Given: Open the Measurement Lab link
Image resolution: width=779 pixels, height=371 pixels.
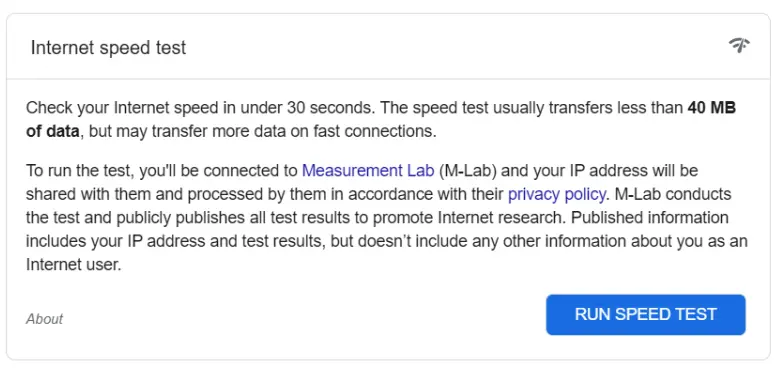Looking at the screenshot, I should click(x=369, y=170).
